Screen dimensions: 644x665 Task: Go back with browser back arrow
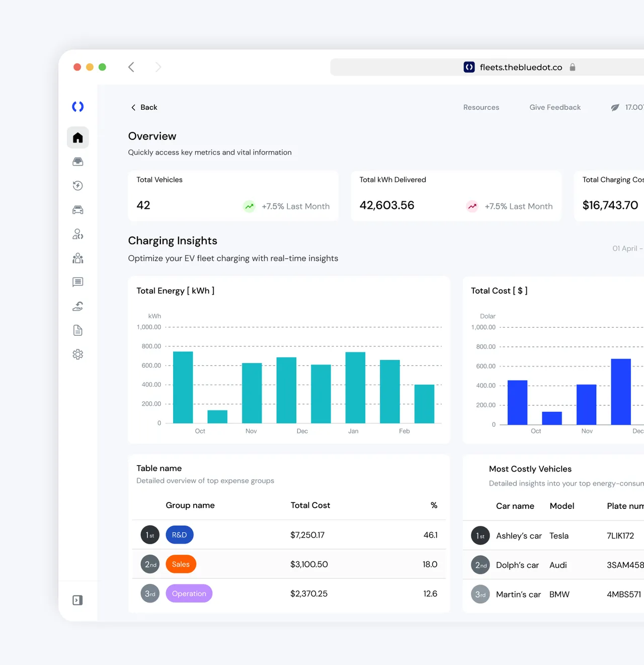click(131, 67)
